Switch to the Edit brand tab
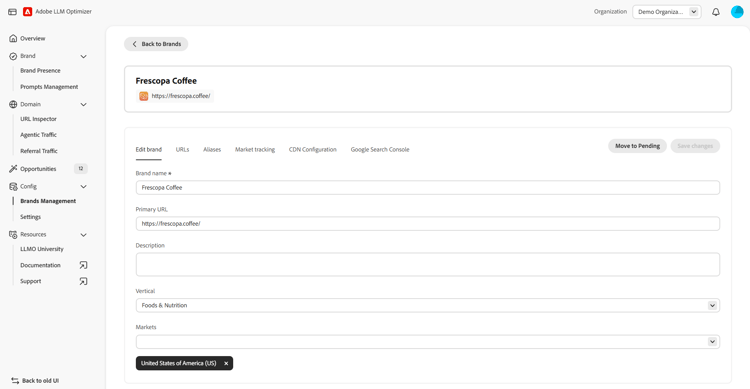 pos(149,149)
